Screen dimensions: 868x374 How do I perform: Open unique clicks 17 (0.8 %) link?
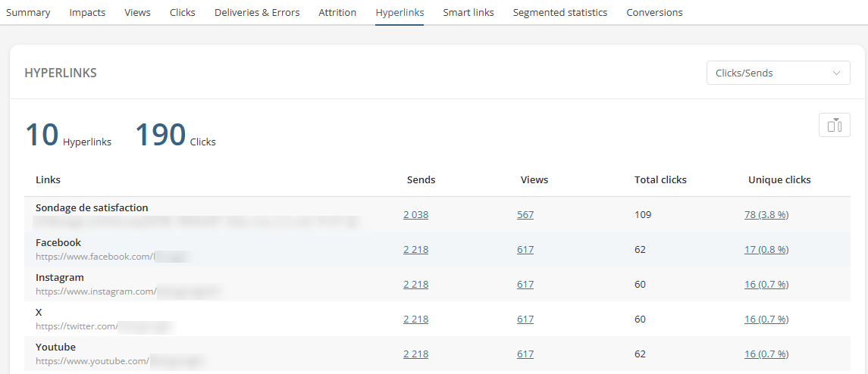766,250
